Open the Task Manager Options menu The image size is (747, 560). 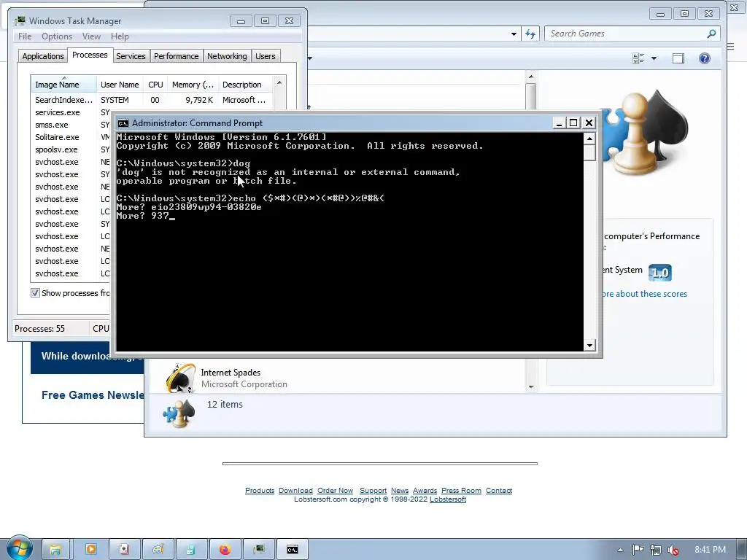(x=57, y=36)
